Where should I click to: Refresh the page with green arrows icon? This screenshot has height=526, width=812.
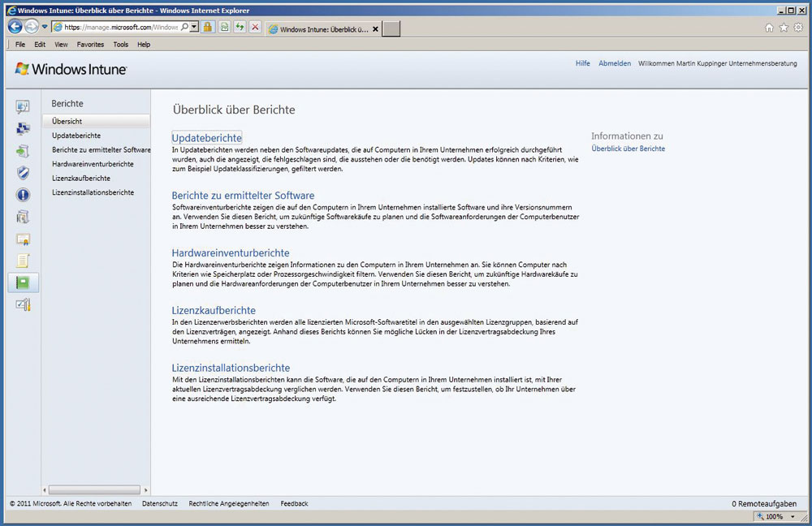tap(240, 27)
